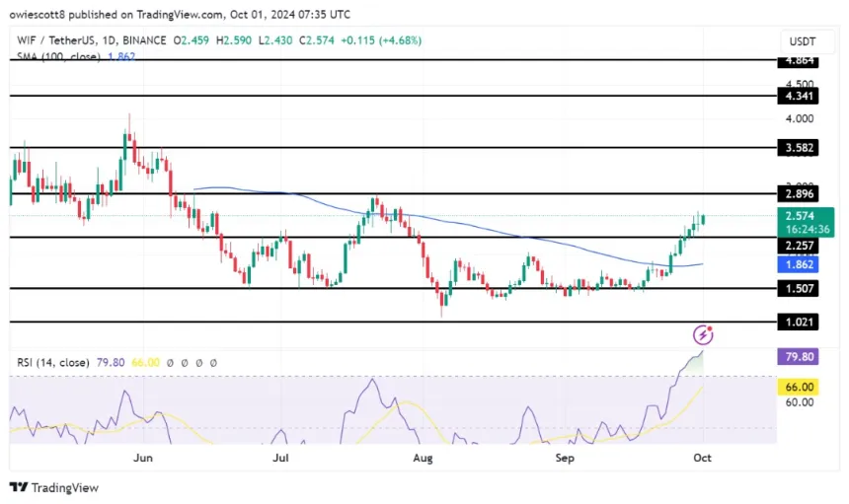Open the USDT currency selector
The image size is (849, 504).
click(800, 41)
